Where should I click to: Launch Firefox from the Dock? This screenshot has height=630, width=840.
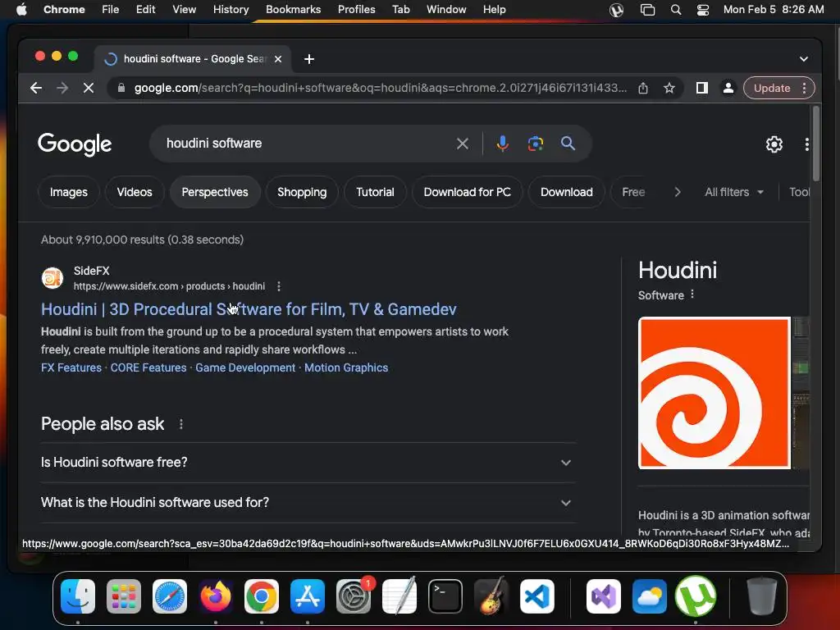click(x=216, y=596)
